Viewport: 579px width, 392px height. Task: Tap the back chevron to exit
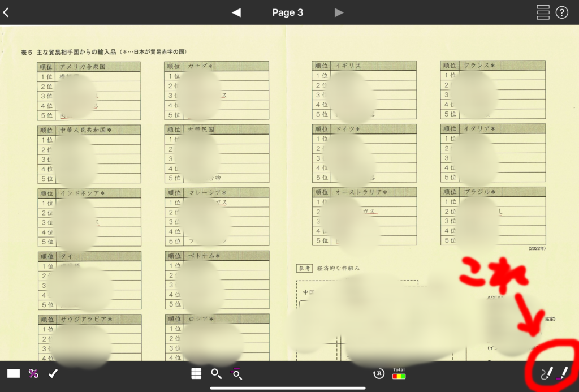point(6,12)
